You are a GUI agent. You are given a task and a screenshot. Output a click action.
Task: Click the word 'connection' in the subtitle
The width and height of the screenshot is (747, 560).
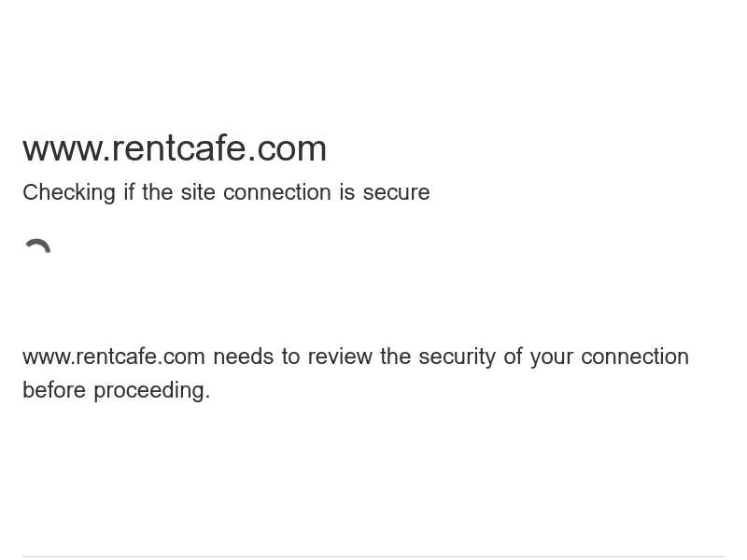[x=276, y=193]
